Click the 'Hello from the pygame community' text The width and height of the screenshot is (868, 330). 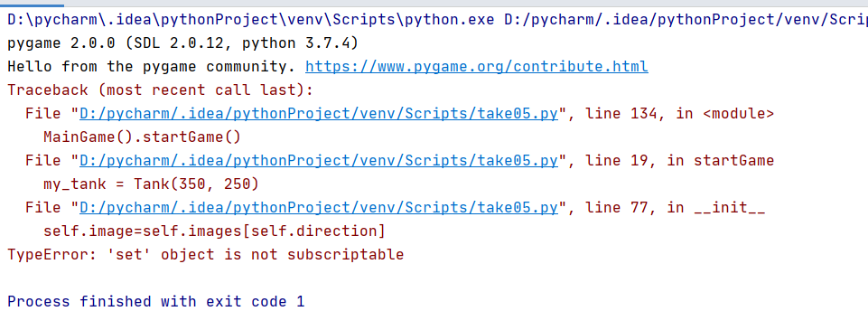tap(151, 67)
